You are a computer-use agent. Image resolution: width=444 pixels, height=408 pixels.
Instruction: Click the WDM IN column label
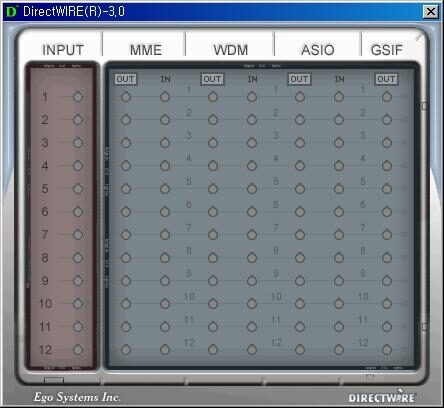(252, 79)
